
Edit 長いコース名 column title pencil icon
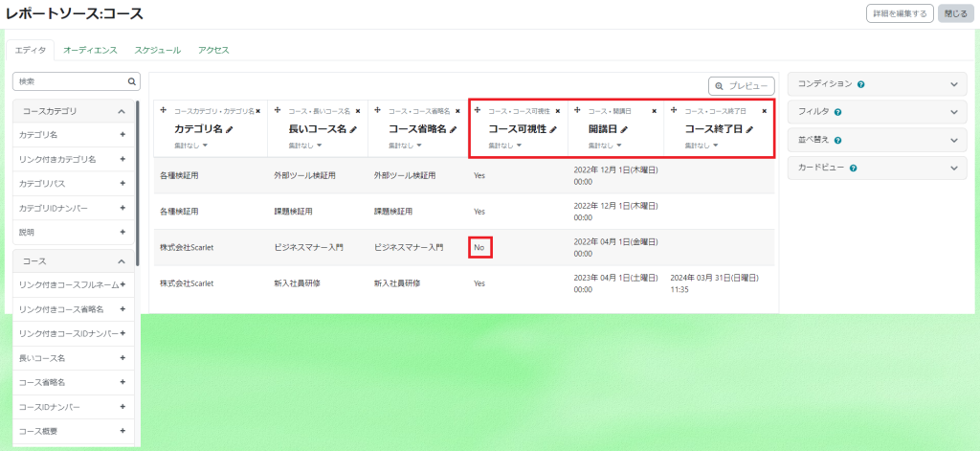(353, 129)
